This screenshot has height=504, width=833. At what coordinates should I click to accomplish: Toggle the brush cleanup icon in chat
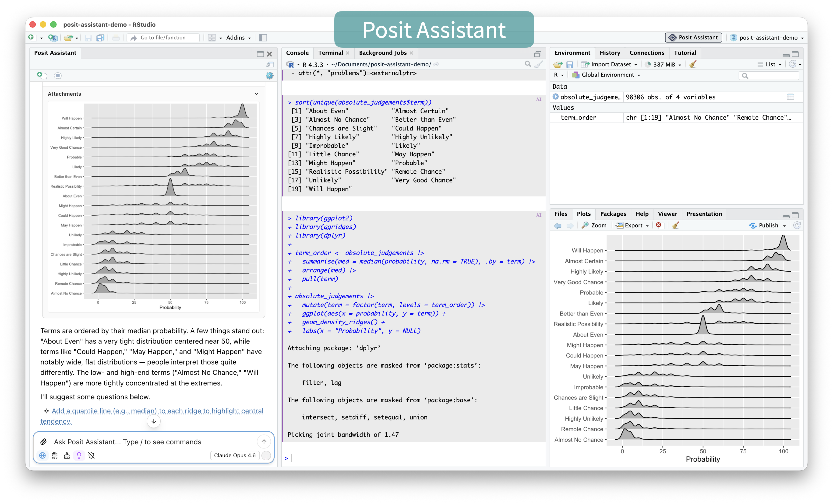click(x=67, y=455)
